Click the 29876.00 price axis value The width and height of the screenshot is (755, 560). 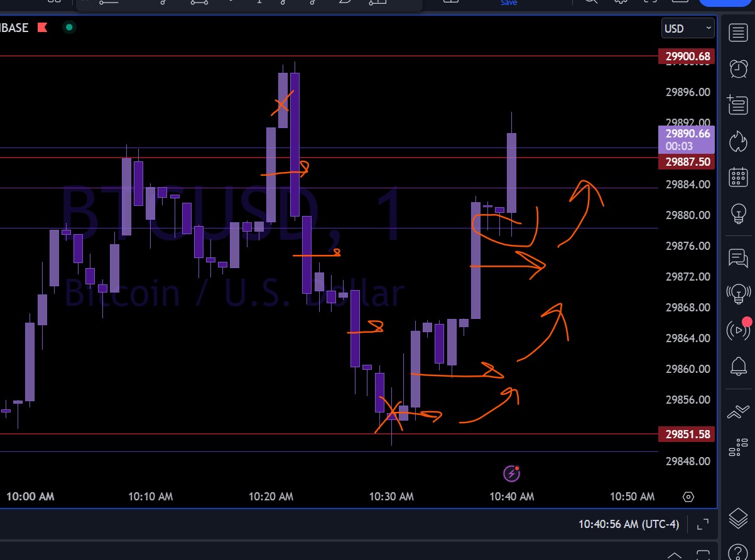(x=688, y=246)
